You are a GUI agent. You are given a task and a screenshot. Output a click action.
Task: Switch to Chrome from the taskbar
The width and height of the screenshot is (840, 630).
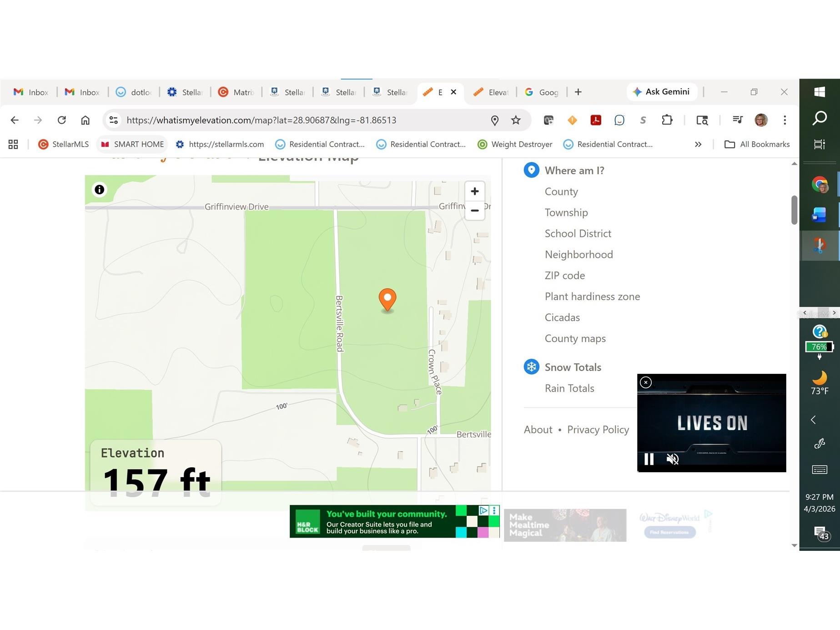click(x=820, y=184)
